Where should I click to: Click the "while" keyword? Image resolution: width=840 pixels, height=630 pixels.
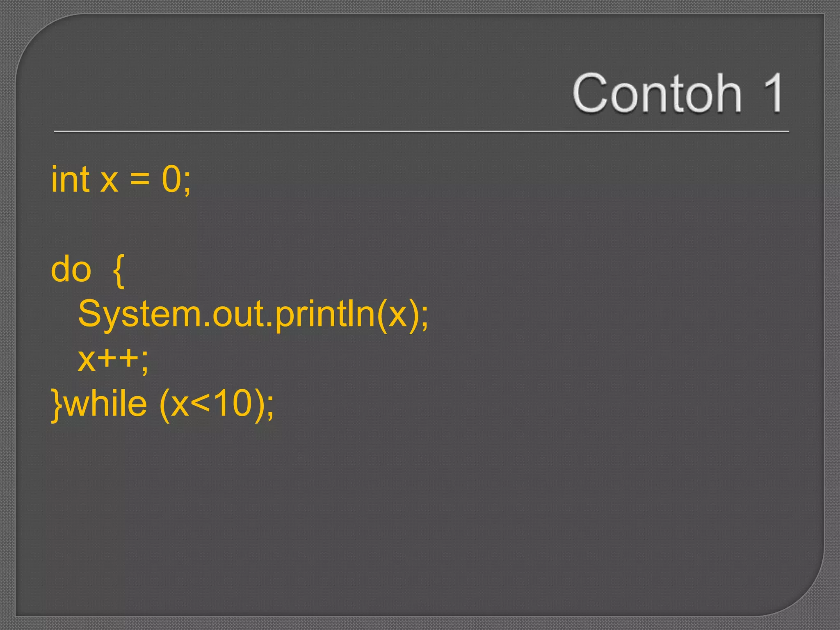click(106, 404)
